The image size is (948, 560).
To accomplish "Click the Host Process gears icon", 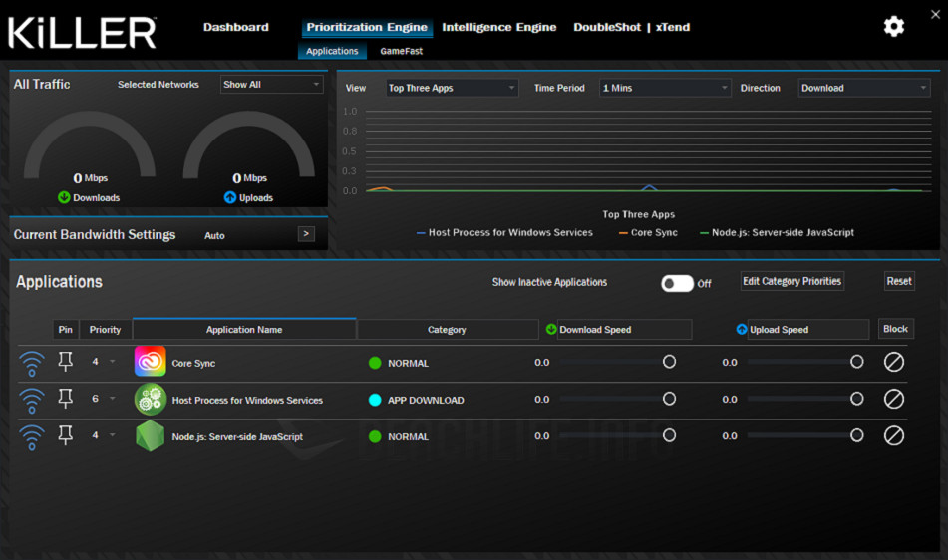I will 150,399.
